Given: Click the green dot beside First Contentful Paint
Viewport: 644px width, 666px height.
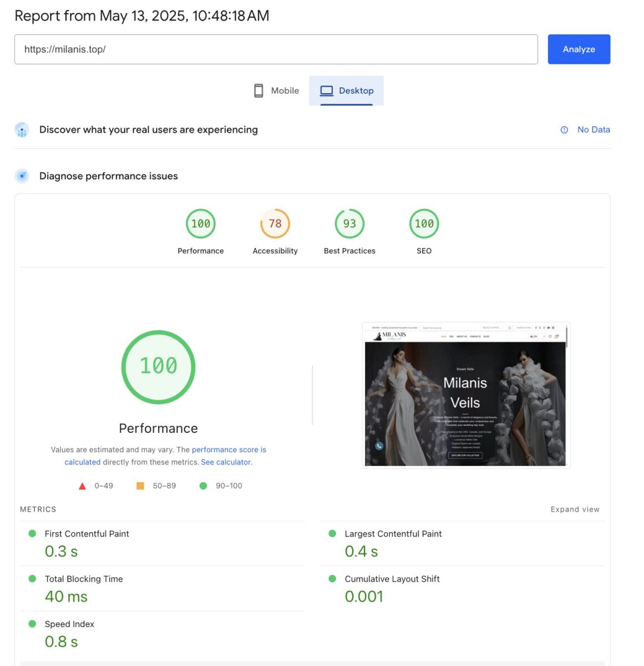Looking at the screenshot, I should [x=32, y=533].
